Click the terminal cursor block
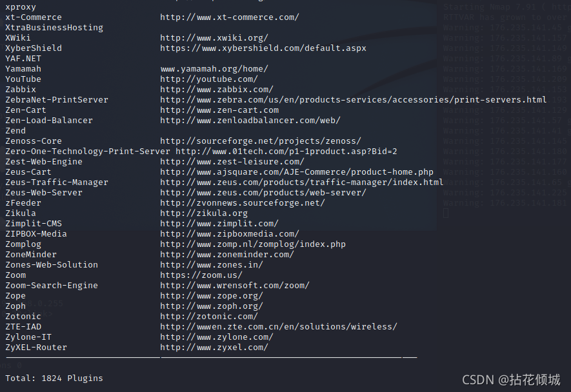571x392 pixels. [x=446, y=213]
